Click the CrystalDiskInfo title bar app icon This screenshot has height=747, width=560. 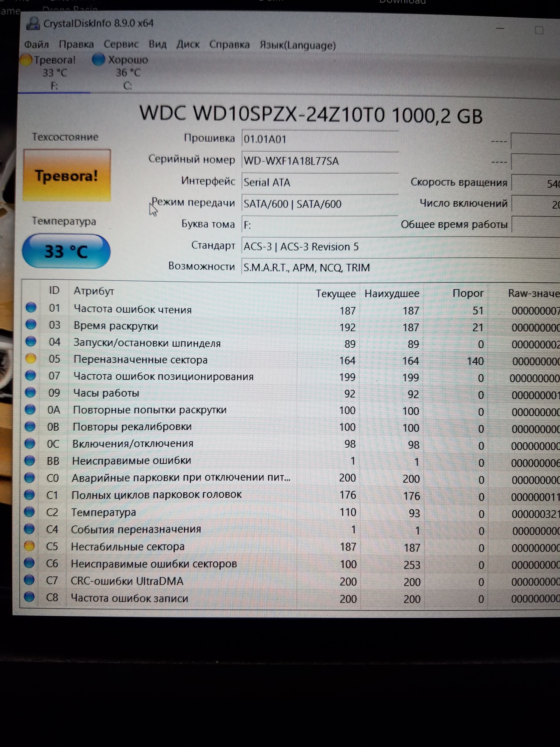33,24
